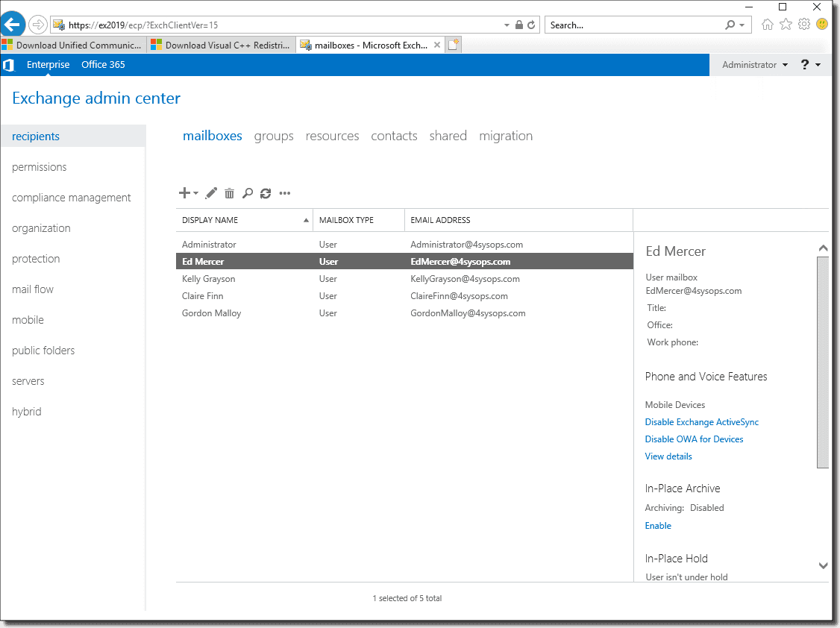
Task: Switch to the Enterprise tab
Action: point(48,65)
